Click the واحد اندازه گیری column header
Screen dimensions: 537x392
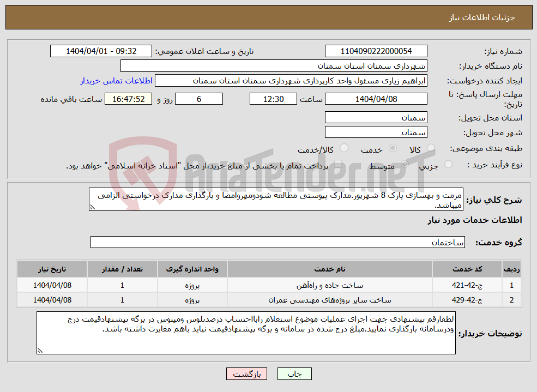(x=192, y=269)
